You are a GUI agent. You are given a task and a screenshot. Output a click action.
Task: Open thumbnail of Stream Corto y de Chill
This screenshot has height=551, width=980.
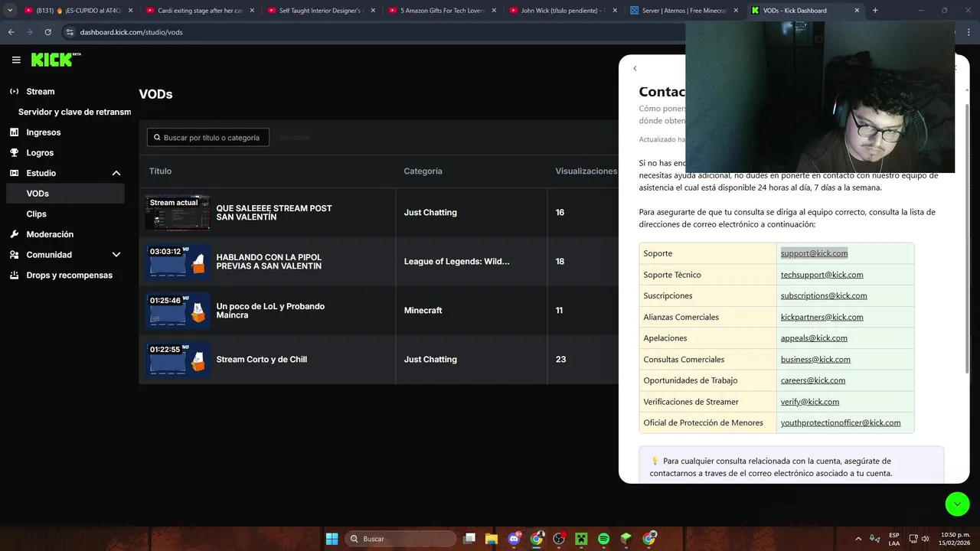click(178, 360)
